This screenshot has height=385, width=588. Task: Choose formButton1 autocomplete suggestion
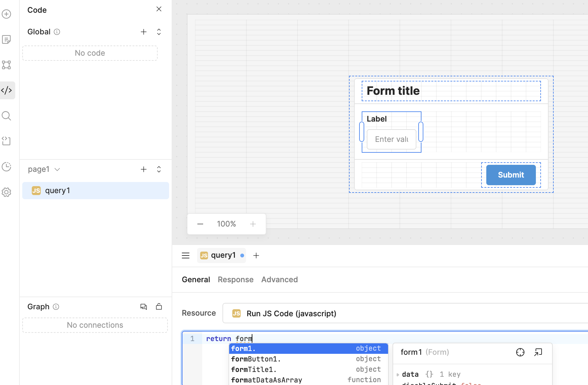[x=308, y=359]
